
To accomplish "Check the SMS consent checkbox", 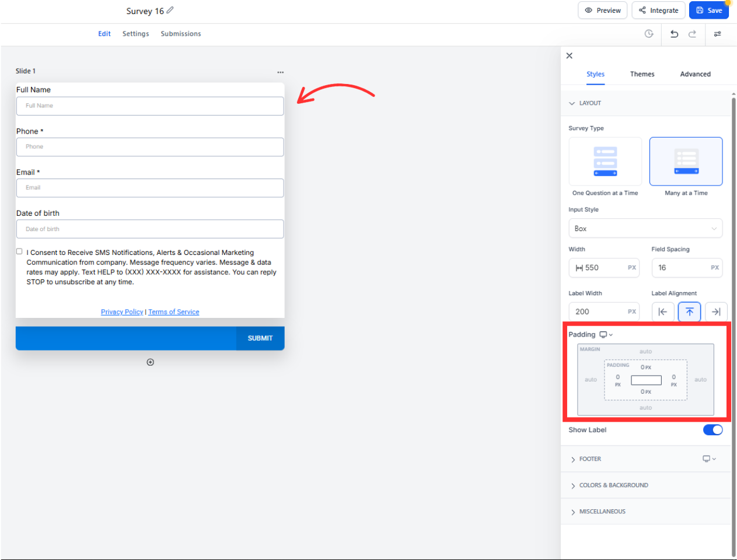I will point(19,251).
